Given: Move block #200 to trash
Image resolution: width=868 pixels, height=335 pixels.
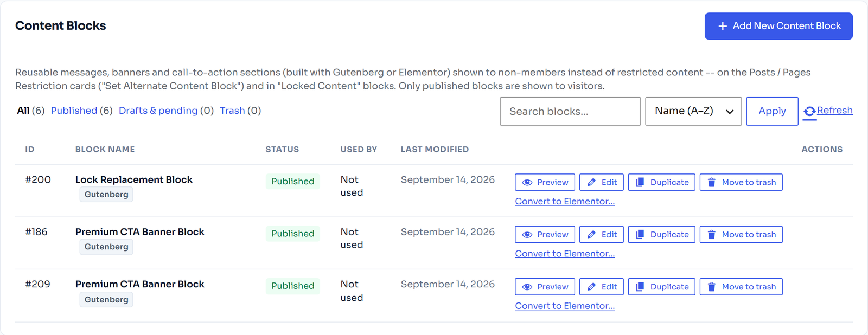Looking at the screenshot, I should tap(741, 182).
